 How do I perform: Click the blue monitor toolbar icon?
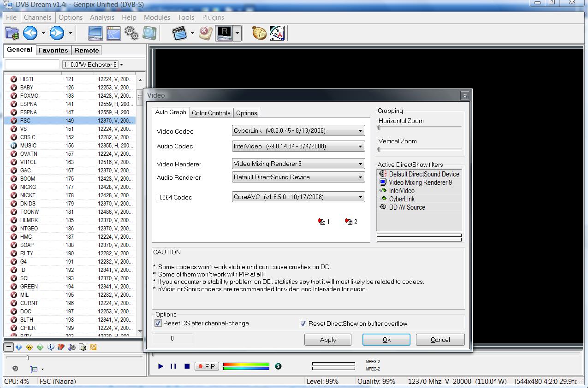tap(95, 33)
